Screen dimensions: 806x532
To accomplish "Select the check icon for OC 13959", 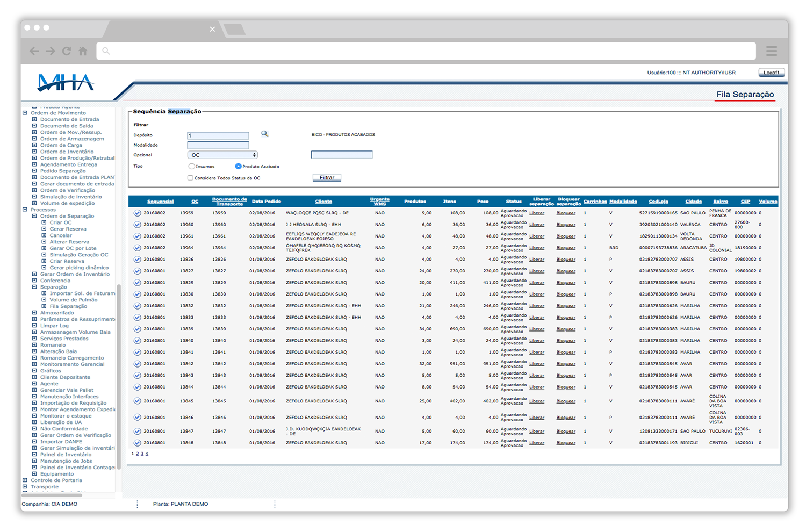I will click(138, 213).
